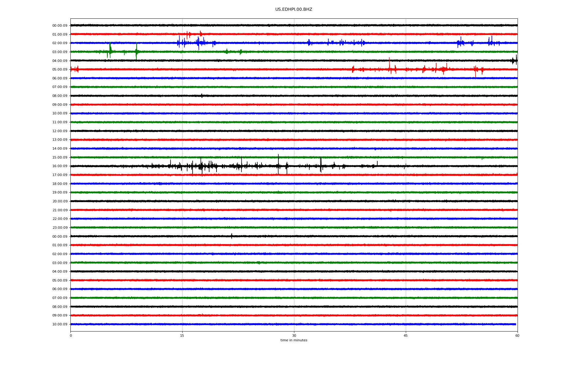This screenshot has height=368, width=588.
Task: Click the 14:00:09 row time label
Action: point(60,149)
